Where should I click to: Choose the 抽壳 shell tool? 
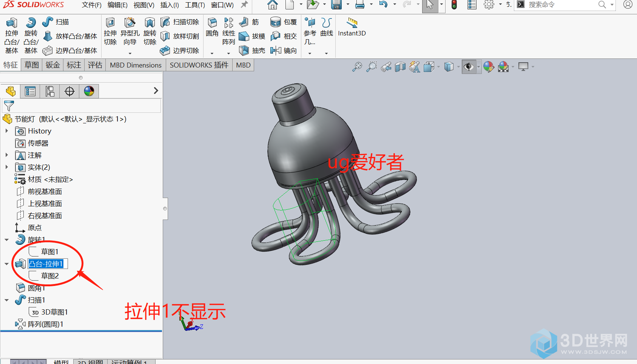(252, 51)
